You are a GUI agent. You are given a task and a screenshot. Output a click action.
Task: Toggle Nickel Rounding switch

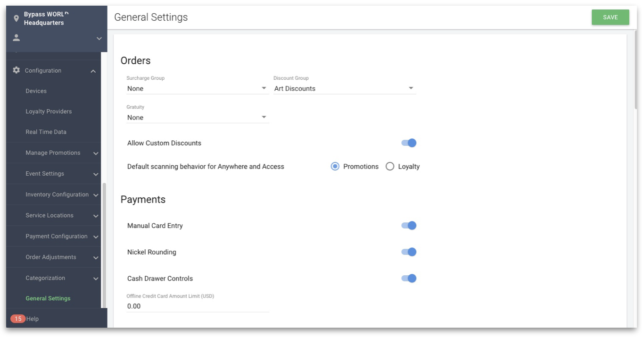[x=409, y=252]
